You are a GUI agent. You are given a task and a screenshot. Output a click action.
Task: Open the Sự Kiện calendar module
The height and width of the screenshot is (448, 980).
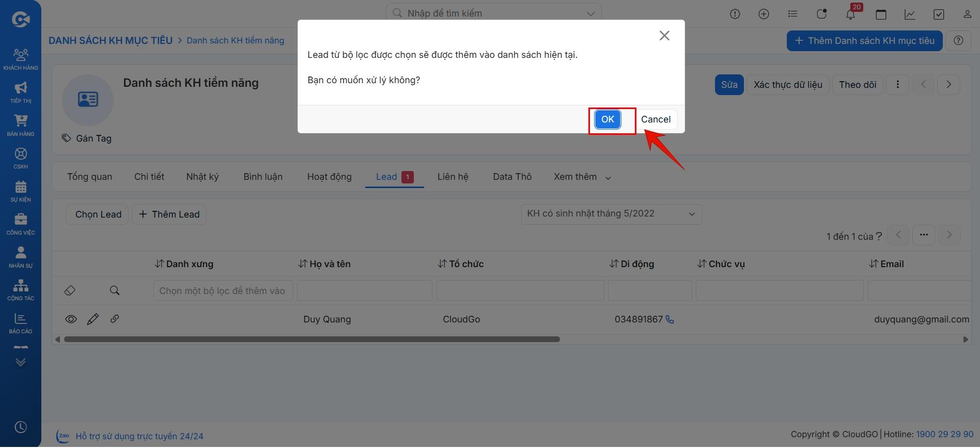[x=21, y=191]
